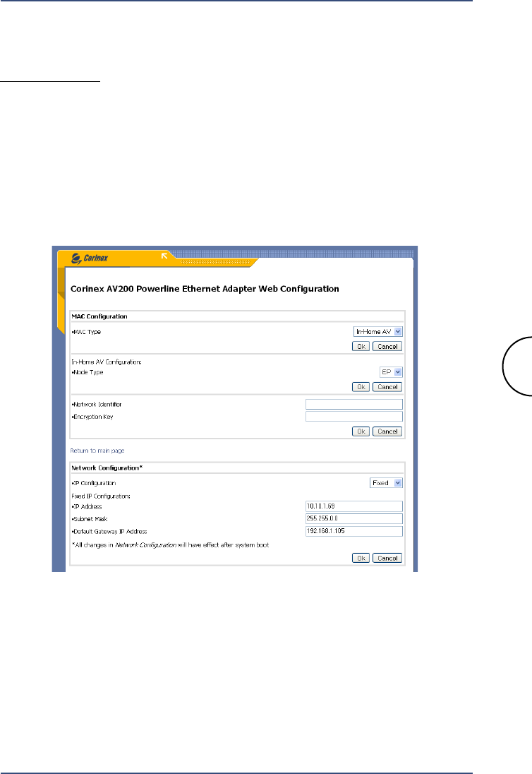Click the MAC Type label
The height and width of the screenshot is (774, 532).
(x=86, y=332)
